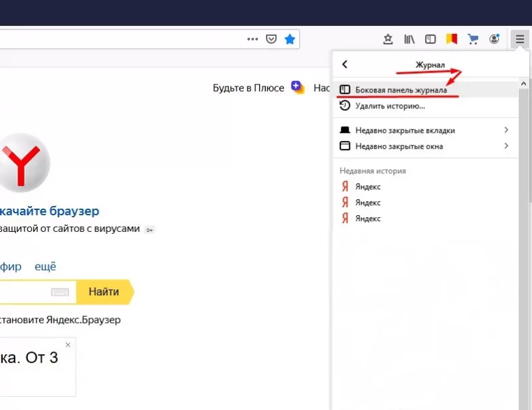The image size is (532, 410).
Task: Save page to Pocket icon
Action: pyautogui.click(x=271, y=39)
